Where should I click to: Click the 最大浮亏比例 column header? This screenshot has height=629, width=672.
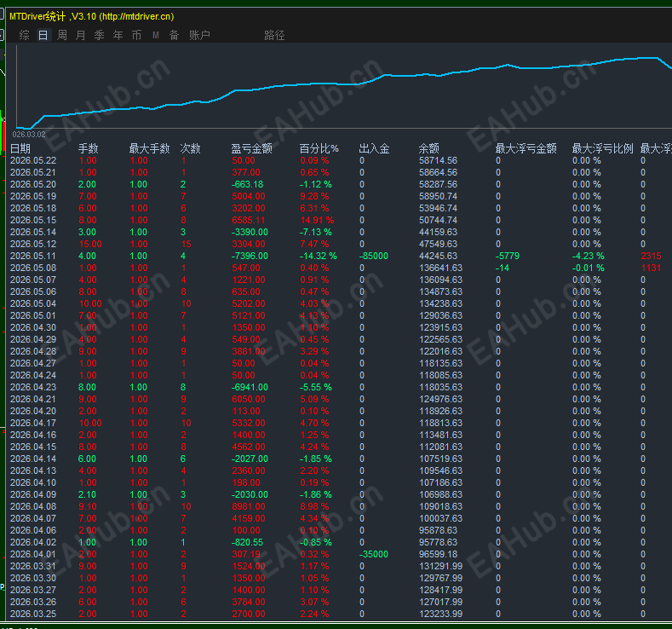pyautogui.click(x=602, y=149)
